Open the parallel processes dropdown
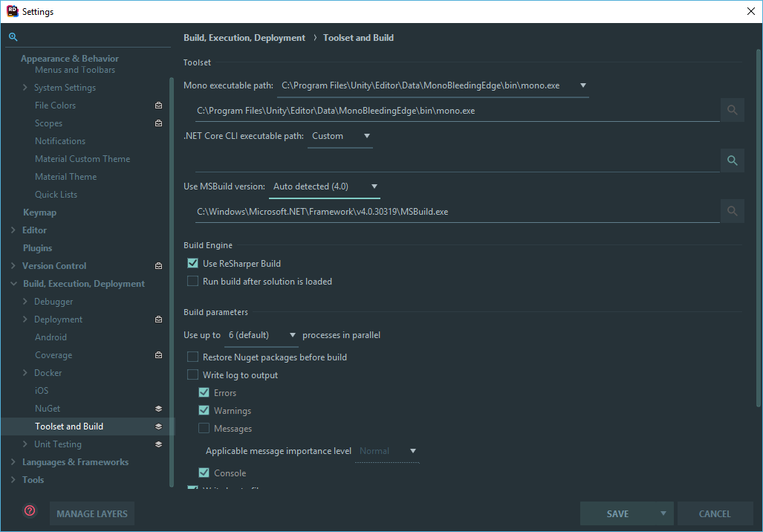The image size is (763, 532). point(291,335)
